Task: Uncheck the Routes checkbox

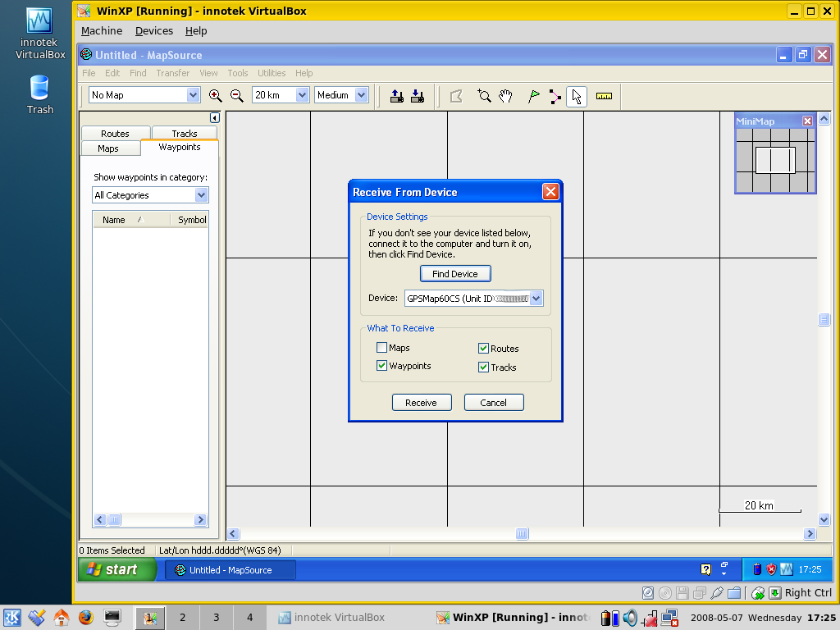Action: click(x=483, y=348)
